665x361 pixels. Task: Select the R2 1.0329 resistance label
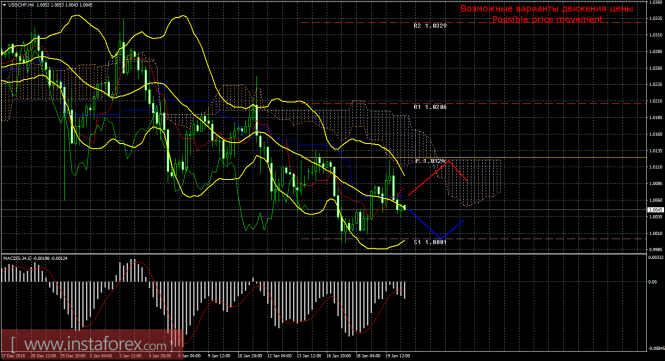(x=430, y=26)
